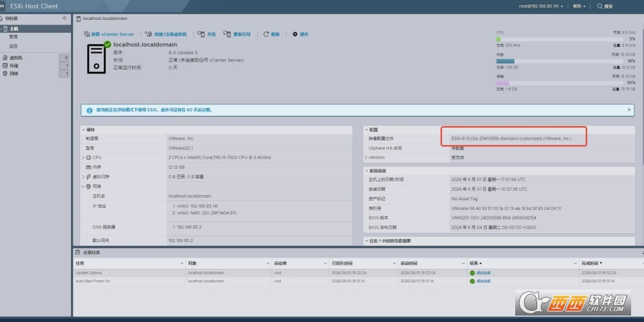Open the Help (帮助) dropdown menu
The image size is (644, 322).
[x=579, y=6]
